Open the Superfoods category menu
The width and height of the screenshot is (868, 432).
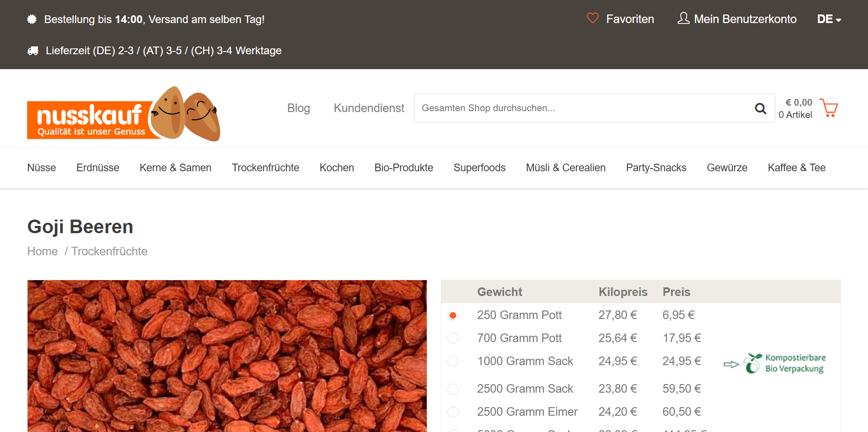click(479, 168)
